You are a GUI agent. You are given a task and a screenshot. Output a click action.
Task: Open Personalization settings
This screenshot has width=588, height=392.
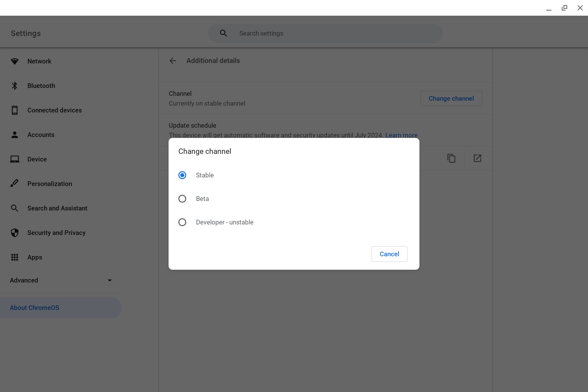click(49, 183)
